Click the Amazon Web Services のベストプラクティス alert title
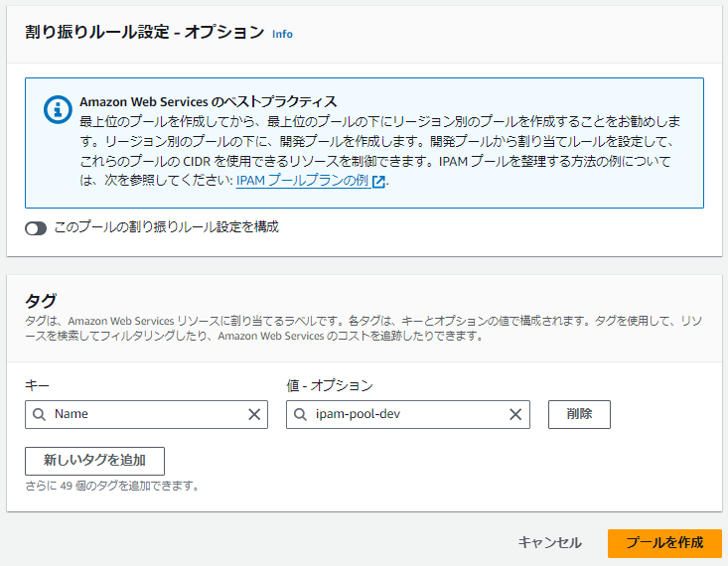Viewport: 728px width, 566px height. pyautogui.click(x=208, y=101)
